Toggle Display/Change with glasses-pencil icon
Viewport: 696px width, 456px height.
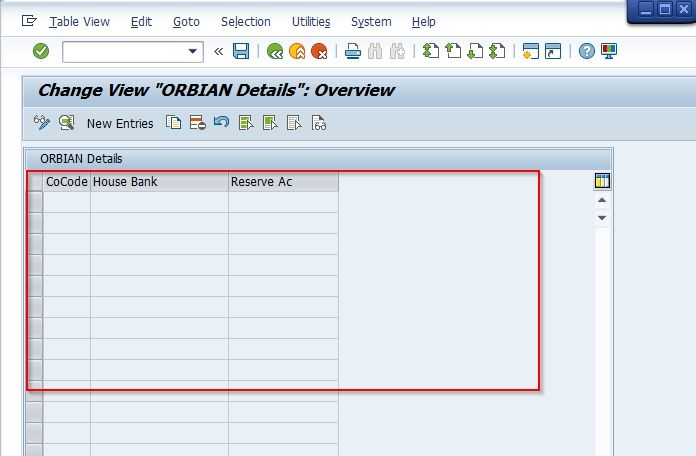42,123
